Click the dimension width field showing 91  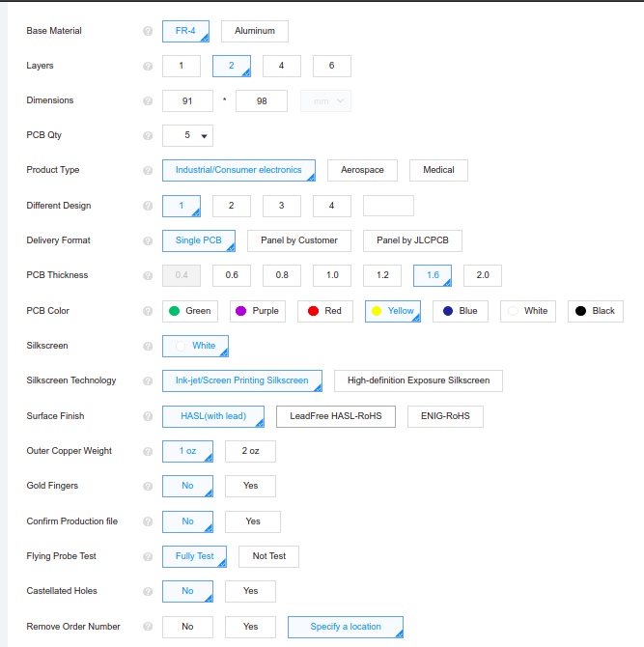coord(187,101)
